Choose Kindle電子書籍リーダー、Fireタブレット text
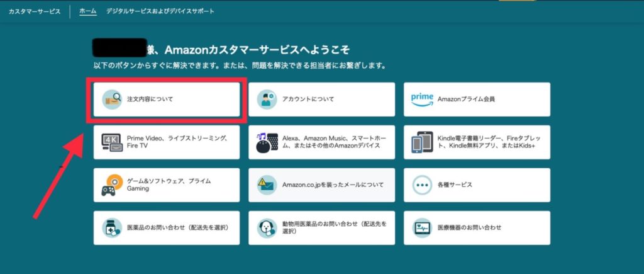The height and width of the screenshot is (274, 644). 489,142
